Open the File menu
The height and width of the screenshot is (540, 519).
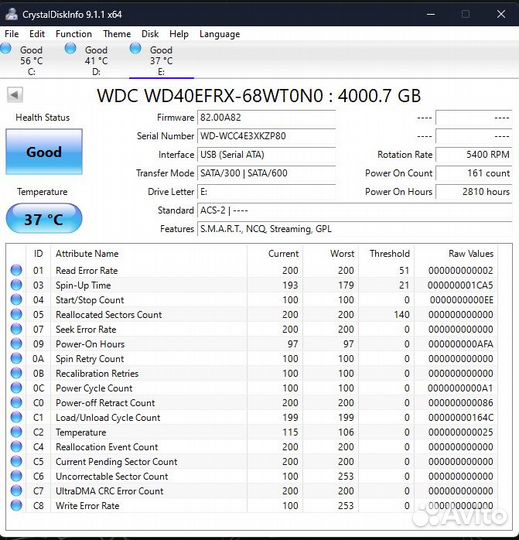click(11, 34)
